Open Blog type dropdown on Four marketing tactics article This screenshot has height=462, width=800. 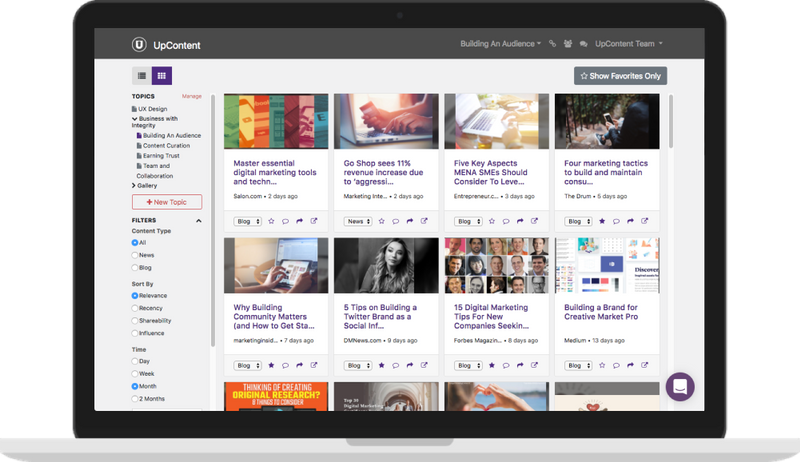coord(578,221)
